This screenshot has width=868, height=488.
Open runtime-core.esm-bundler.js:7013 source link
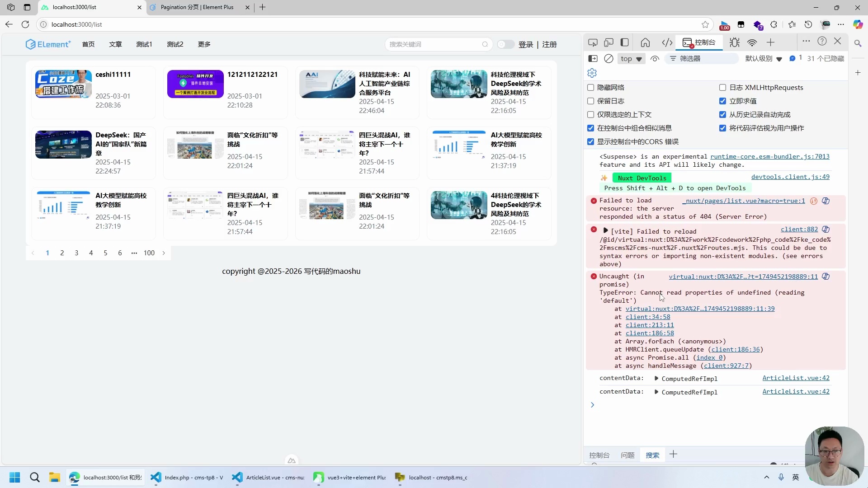770,156
